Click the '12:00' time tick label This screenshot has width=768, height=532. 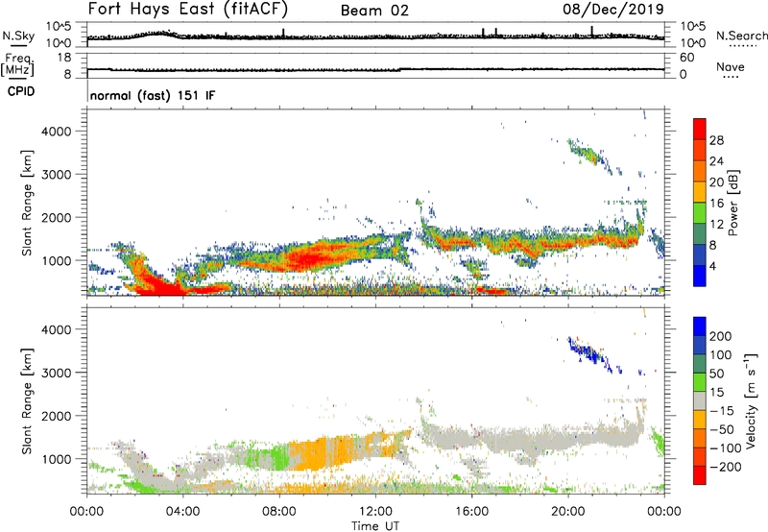tap(375, 512)
